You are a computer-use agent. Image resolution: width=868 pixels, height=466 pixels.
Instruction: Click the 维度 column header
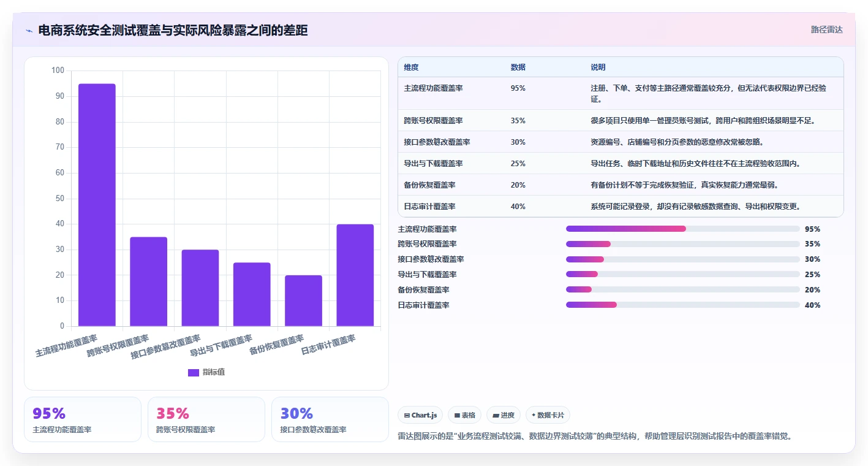click(x=411, y=67)
